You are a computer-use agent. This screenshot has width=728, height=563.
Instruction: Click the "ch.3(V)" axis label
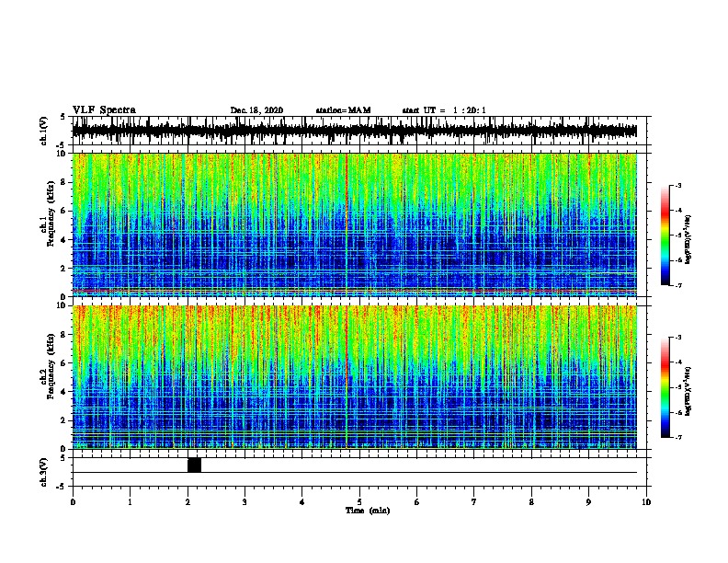[x=44, y=472]
